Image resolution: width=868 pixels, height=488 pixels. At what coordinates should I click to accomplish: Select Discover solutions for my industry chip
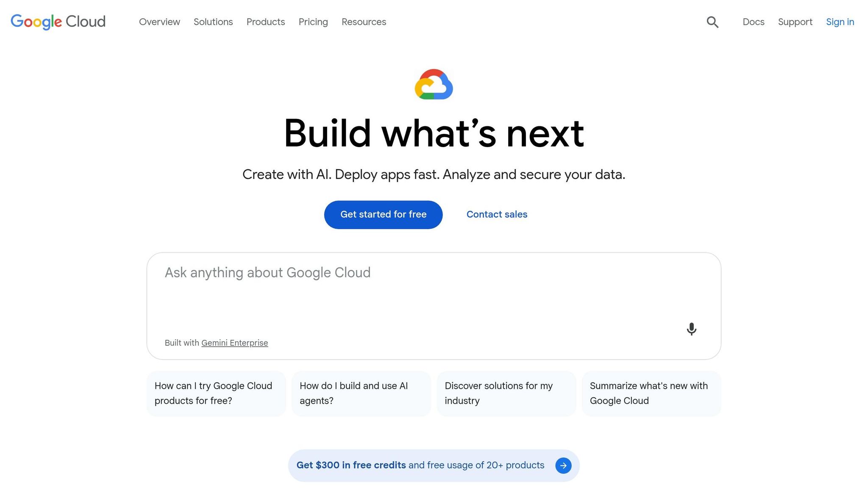(x=506, y=393)
